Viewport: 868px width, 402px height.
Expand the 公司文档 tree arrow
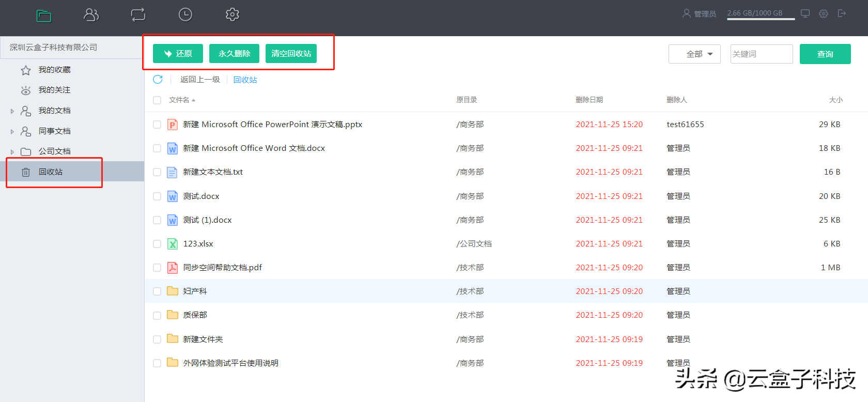[x=12, y=152]
